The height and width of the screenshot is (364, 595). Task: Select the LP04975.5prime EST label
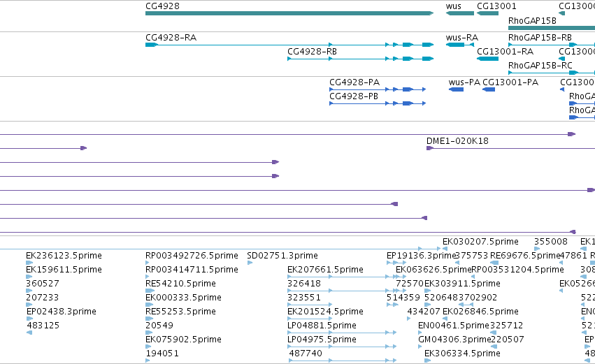tap(322, 340)
